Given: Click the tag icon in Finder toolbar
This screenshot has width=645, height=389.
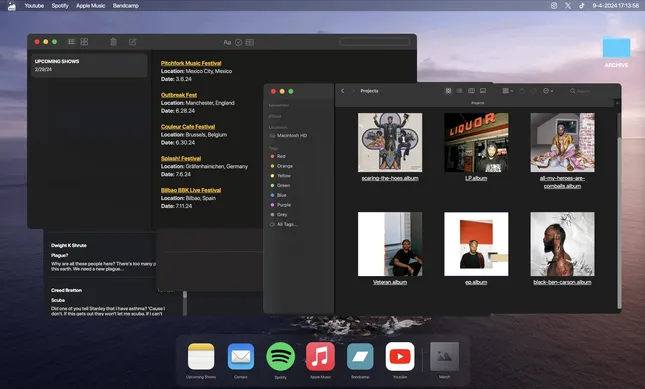Looking at the screenshot, I should tap(534, 91).
